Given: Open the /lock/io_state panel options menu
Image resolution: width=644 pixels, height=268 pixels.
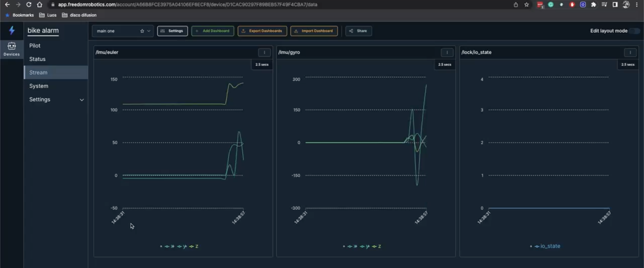Looking at the screenshot, I should pyautogui.click(x=630, y=52).
